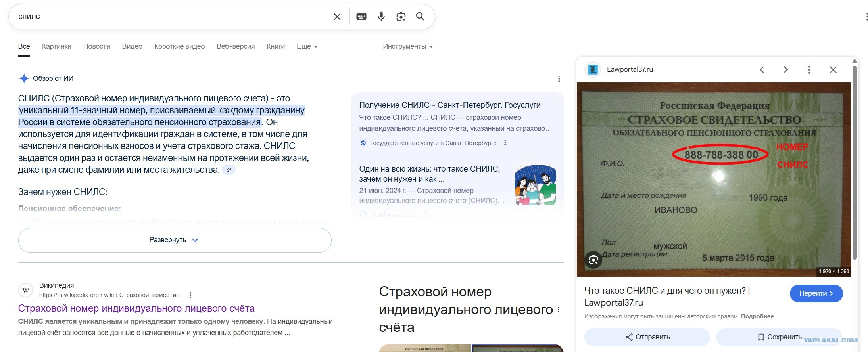Click the Lawportal37.ru site favicon

tap(593, 70)
